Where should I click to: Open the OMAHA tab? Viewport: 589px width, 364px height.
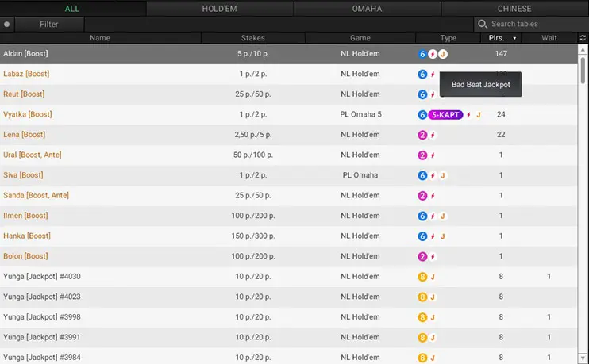(367, 9)
